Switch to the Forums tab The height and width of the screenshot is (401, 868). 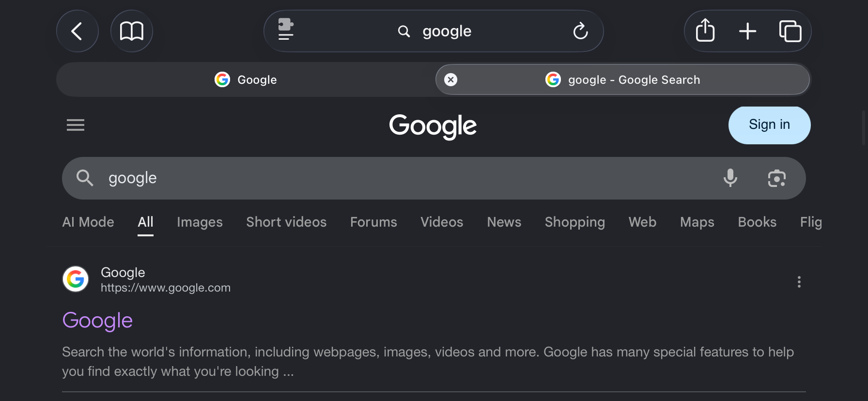click(x=373, y=222)
